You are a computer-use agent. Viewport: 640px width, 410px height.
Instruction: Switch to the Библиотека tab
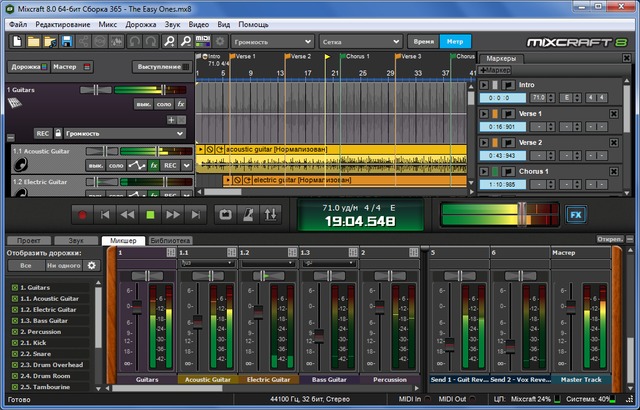coord(170,241)
